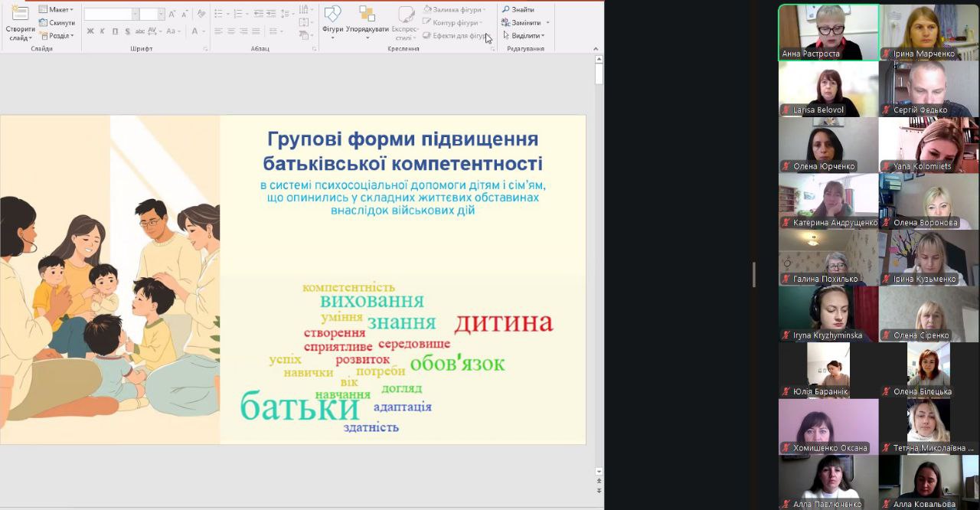Toggle text shadow (S) formatting
The width and height of the screenshot is (980, 510).
click(x=127, y=31)
